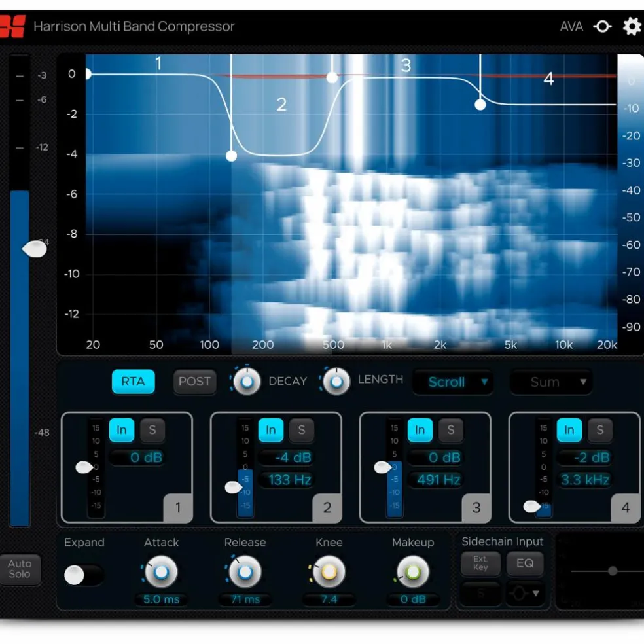Click the Knee value 7.4
This screenshot has width=644, height=644.
click(329, 599)
